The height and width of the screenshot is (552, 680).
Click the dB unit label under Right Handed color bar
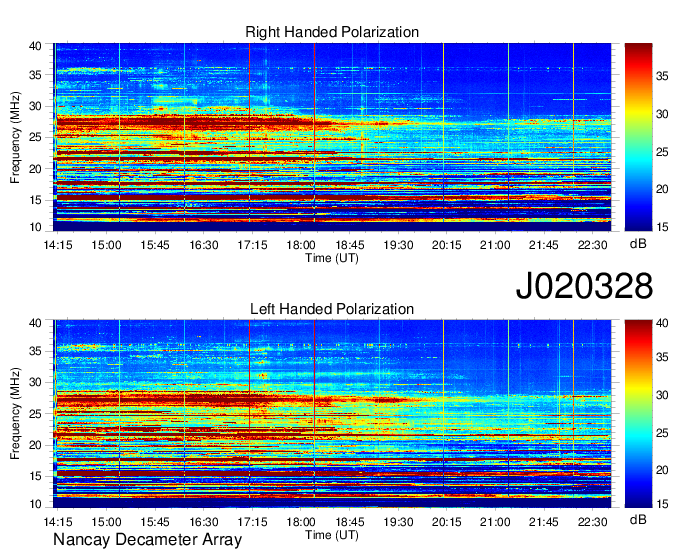coord(638,243)
